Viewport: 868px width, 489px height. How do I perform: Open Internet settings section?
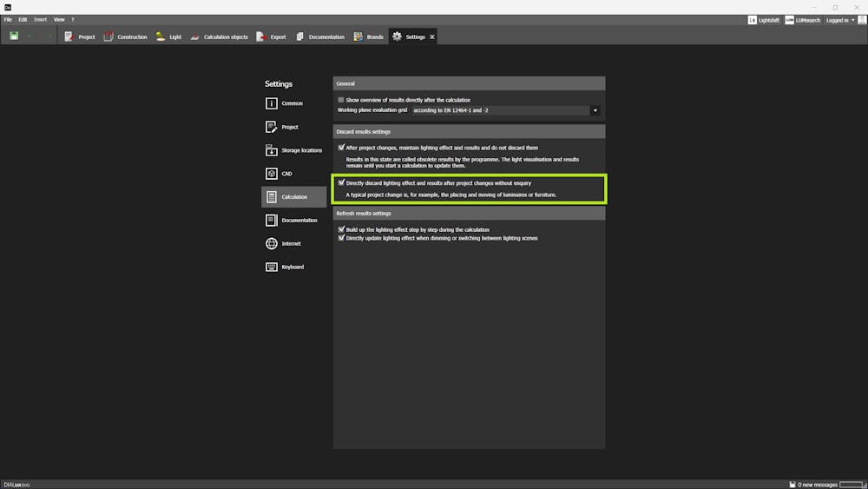[x=294, y=243]
